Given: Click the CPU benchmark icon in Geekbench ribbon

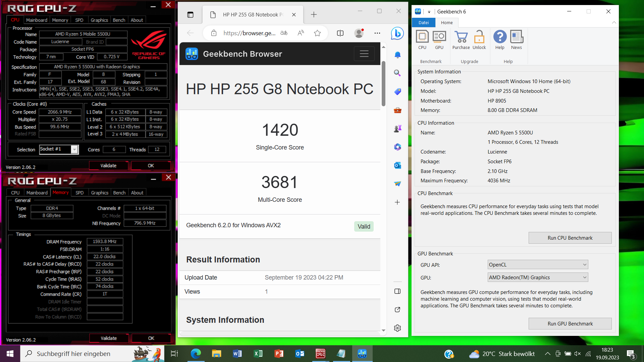Looking at the screenshot, I should (422, 40).
